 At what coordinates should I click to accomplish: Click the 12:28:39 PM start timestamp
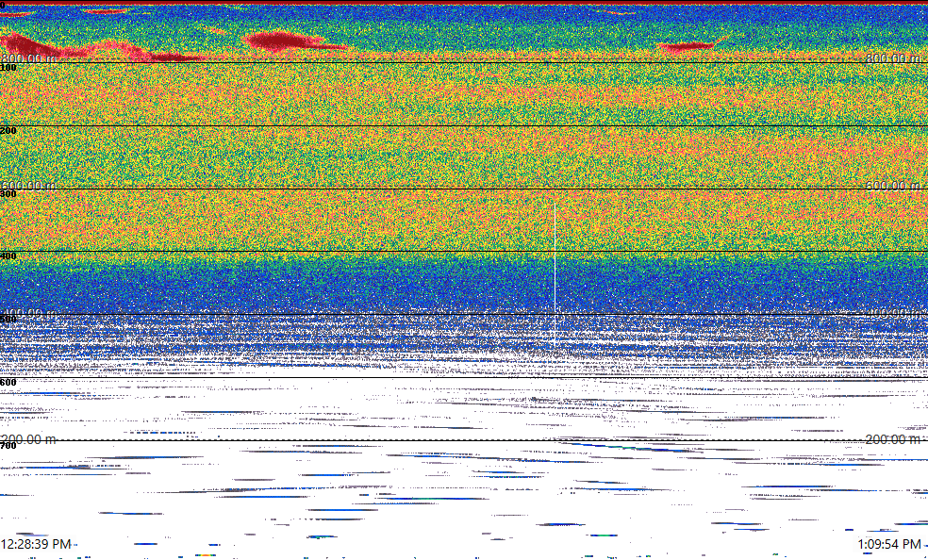[x=36, y=544]
